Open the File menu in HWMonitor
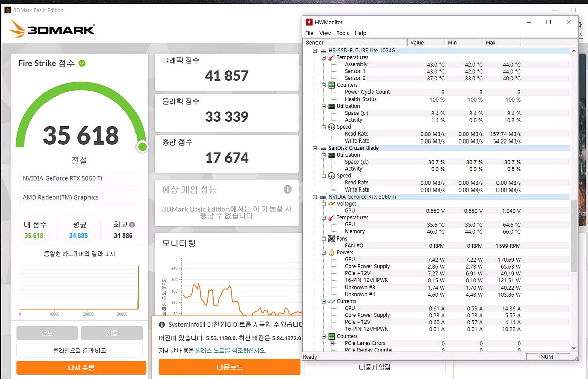This screenshot has height=379, width=588. tap(309, 33)
